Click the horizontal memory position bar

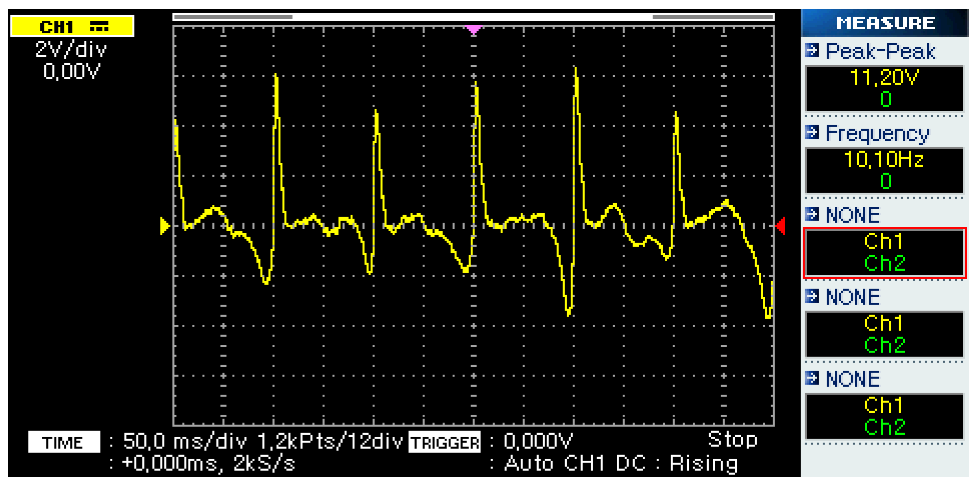pyautogui.click(x=473, y=17)
